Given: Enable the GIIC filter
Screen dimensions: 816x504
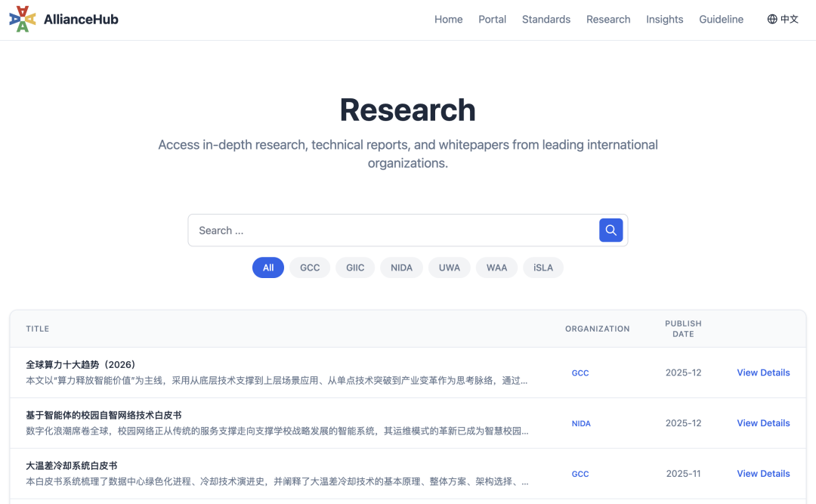Looking at the screenshot, I should [354, 267].
